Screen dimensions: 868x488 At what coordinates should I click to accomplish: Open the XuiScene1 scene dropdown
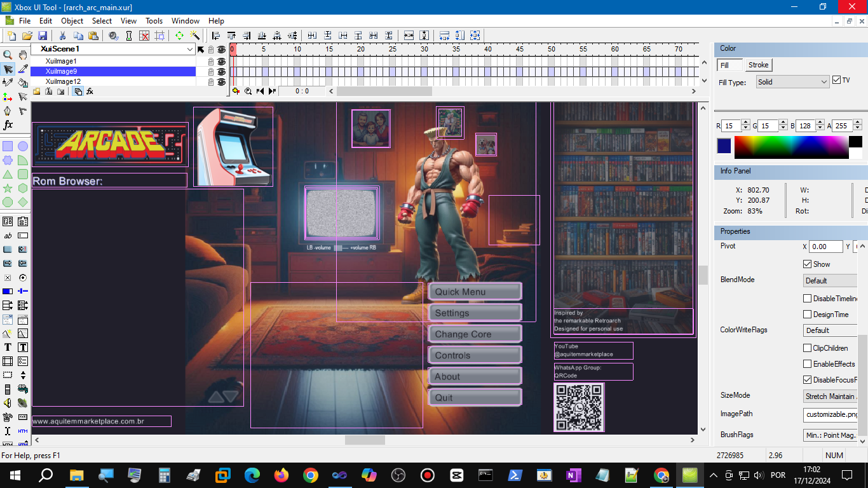tap(190, 49)
